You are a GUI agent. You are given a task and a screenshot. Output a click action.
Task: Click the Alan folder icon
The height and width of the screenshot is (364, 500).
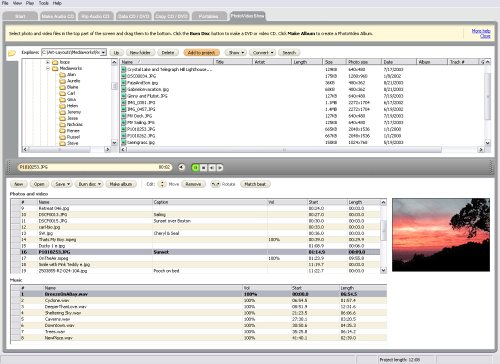[x=62, y=75]
